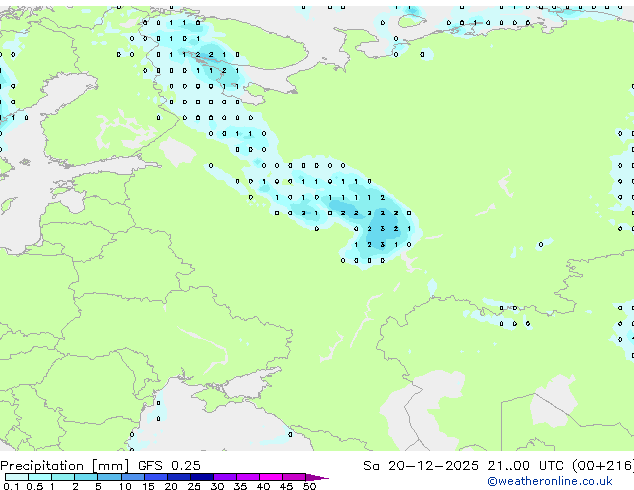Click the 0.1–0.5 mm legend color swatch
The height and width of the screenshot is (490, 634).
[x=17, y=477]
